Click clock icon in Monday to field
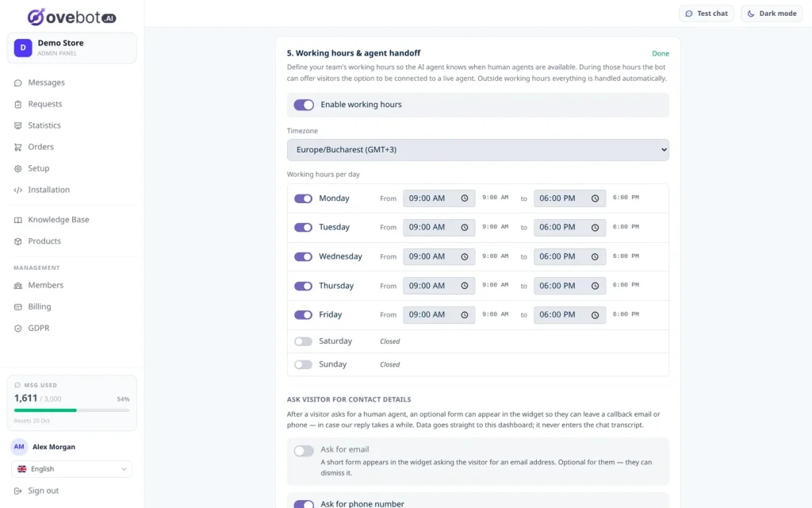 [595, 198]
